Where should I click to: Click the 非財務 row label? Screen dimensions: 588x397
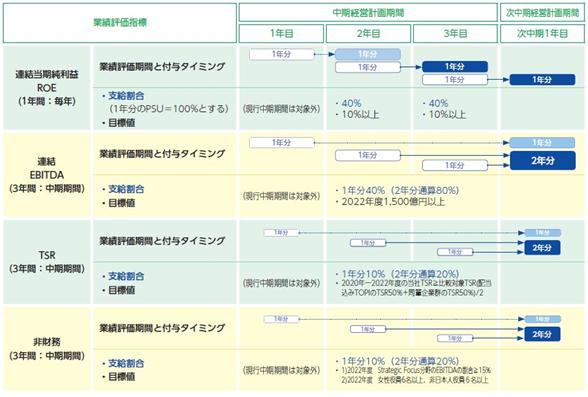coord(47,349)
